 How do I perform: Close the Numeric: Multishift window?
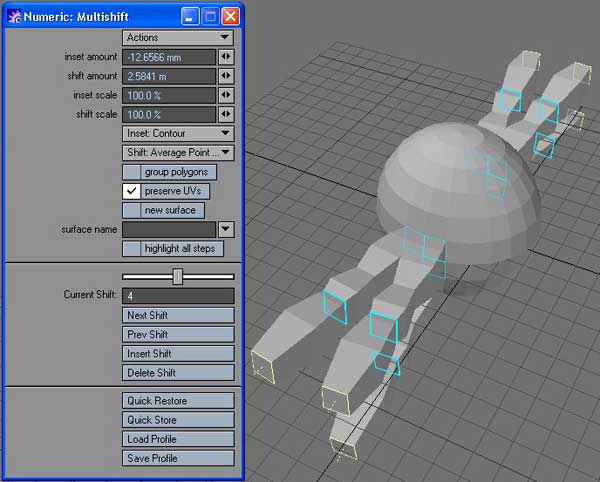(x=231, y=16)
